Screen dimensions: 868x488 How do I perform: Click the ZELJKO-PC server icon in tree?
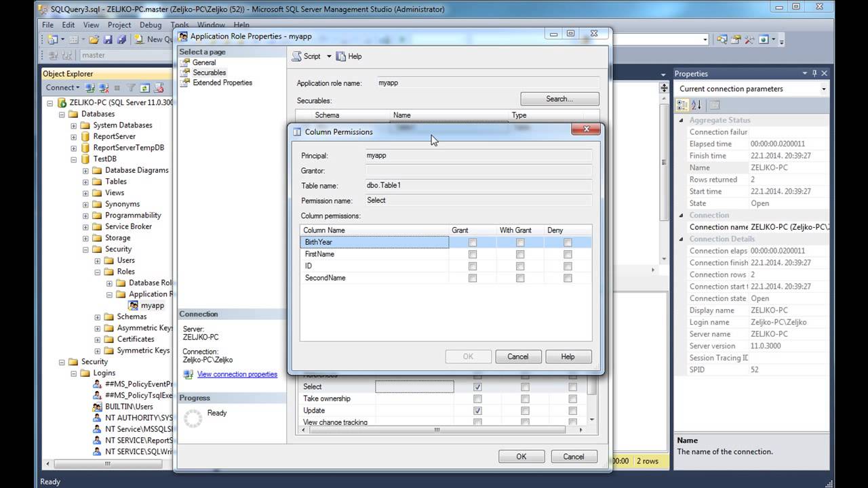tap(62, 103)
